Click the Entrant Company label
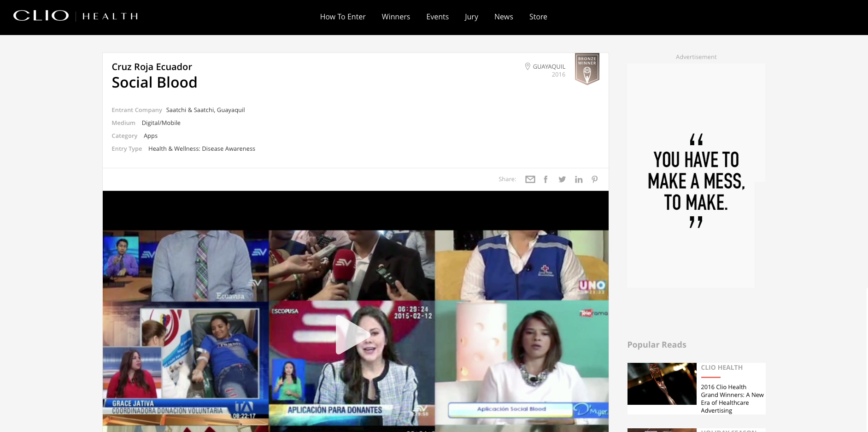The width and height of the screenshot is (868, 432). 137,110
